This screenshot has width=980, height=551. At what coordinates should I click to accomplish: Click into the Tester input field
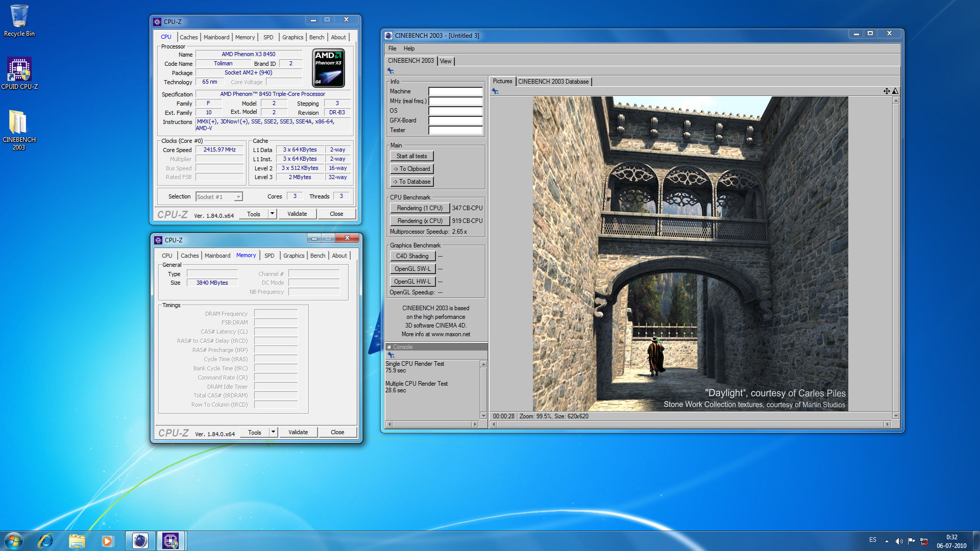[x=455, y=130]
